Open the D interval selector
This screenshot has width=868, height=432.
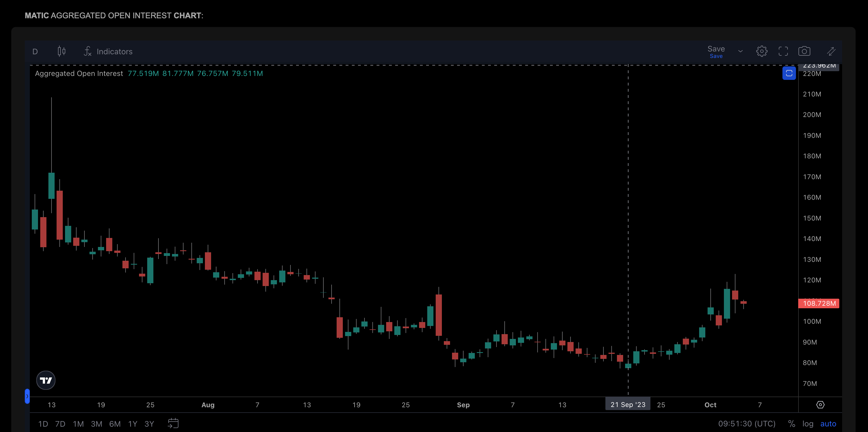pos(35,51)
